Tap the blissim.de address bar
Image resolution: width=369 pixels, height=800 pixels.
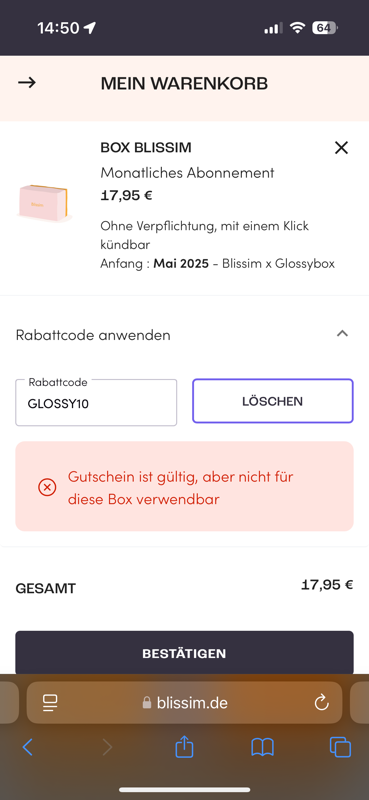click(x=184, y=703)
